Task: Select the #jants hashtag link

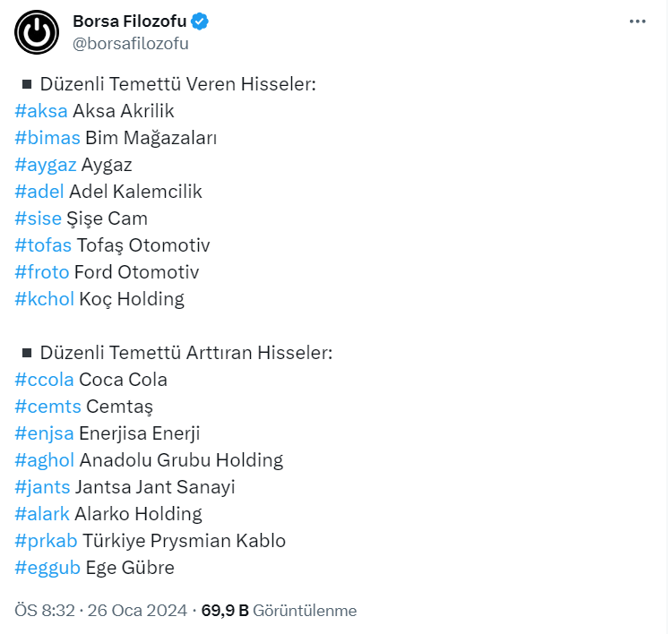Action: pos(42,487)
